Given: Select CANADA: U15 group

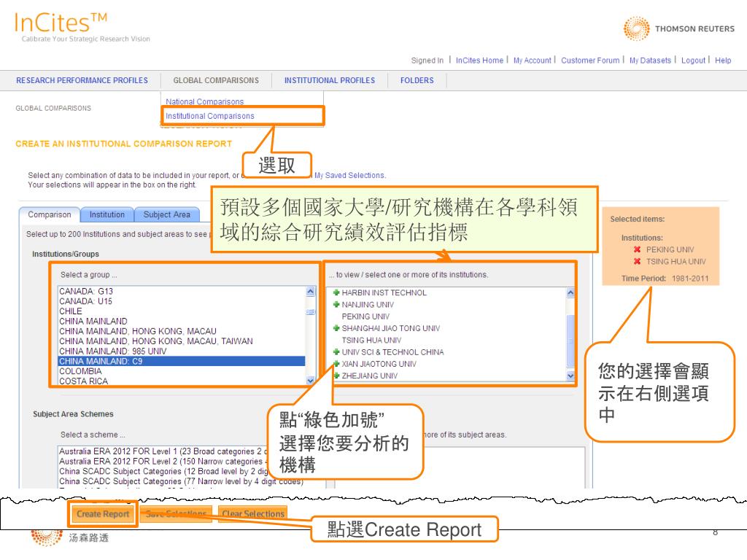Looking at the screenshot, I should 182,301.
